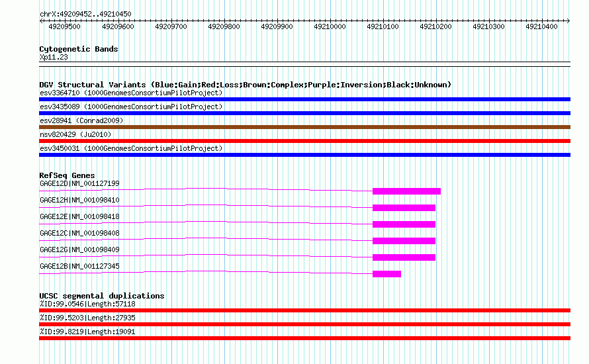Image resolution: width=589 pixels, height=364 pixels.
Task: Click ruler position 49210200
Action: click(x=435, y=26)
